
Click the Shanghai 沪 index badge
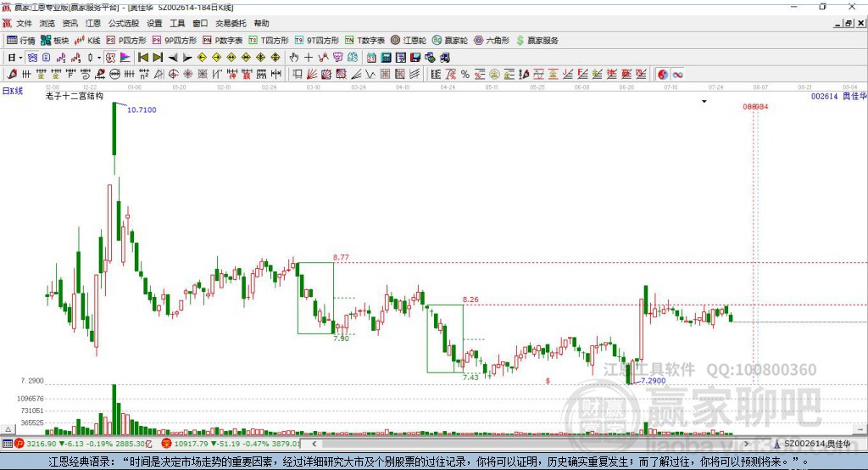pos(19,444)
